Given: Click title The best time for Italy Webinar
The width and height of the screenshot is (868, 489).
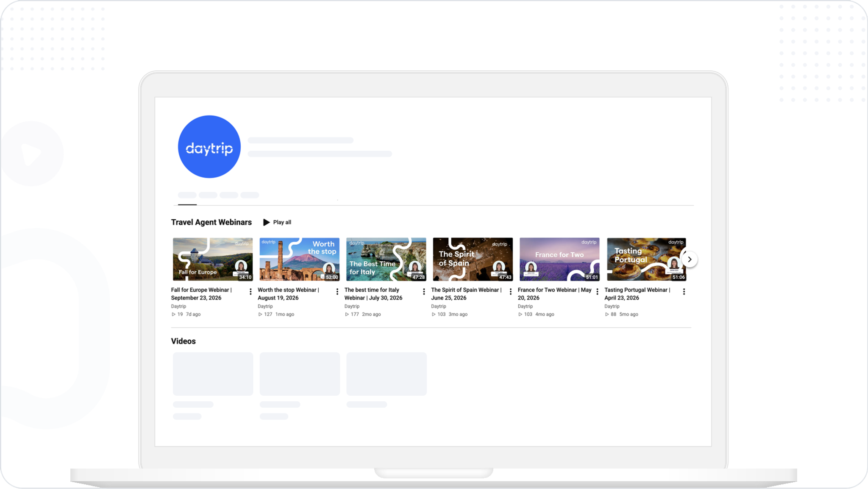Looking at the screenshot, I should (373, 294).
